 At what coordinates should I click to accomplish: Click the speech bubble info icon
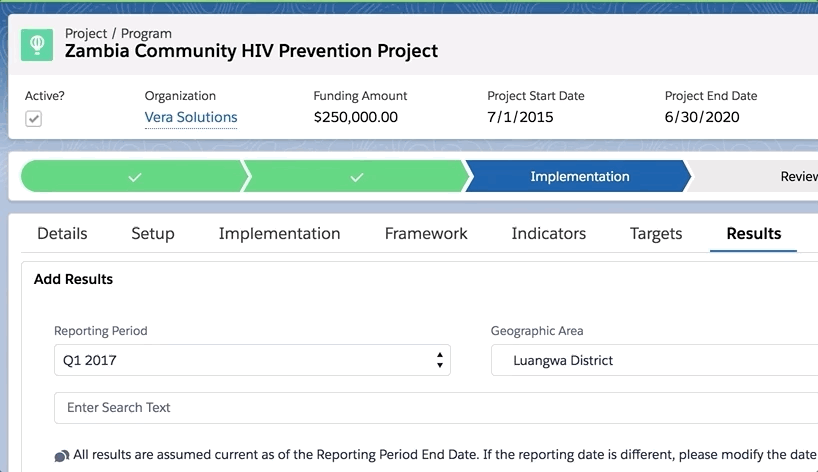62,456
